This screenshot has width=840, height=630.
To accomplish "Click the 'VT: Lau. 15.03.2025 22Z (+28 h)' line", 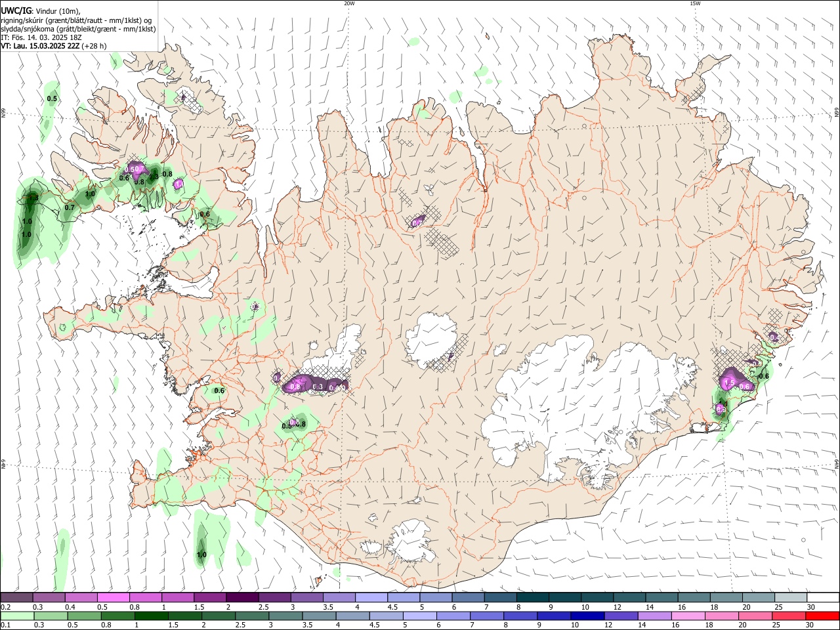I will click(x=53, y=46).
